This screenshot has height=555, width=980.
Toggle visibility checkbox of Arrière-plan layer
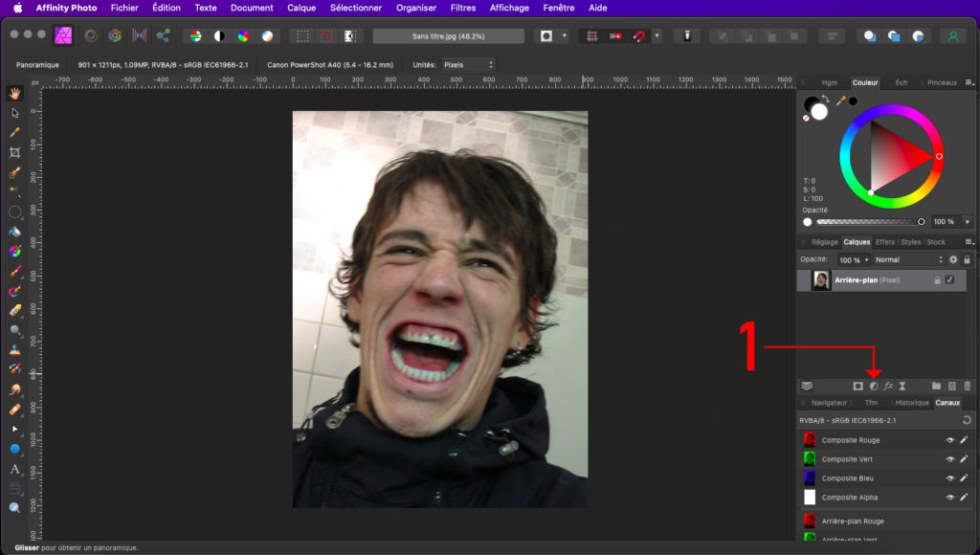point(950,280)
